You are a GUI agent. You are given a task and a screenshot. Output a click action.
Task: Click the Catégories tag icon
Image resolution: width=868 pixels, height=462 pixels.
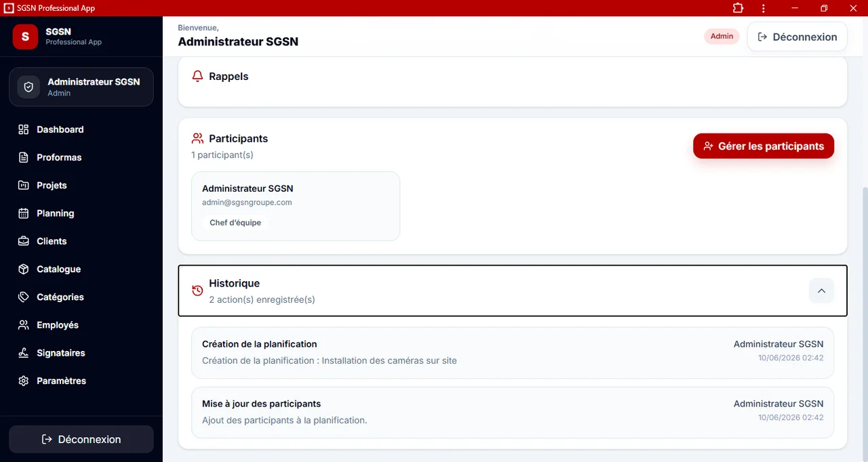pos(24,297)
